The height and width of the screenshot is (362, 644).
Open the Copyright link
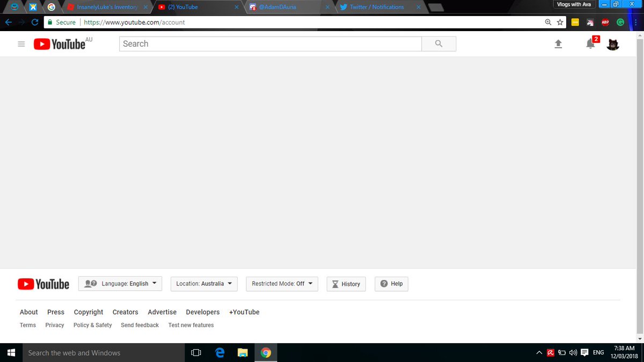tap(89, 312)
